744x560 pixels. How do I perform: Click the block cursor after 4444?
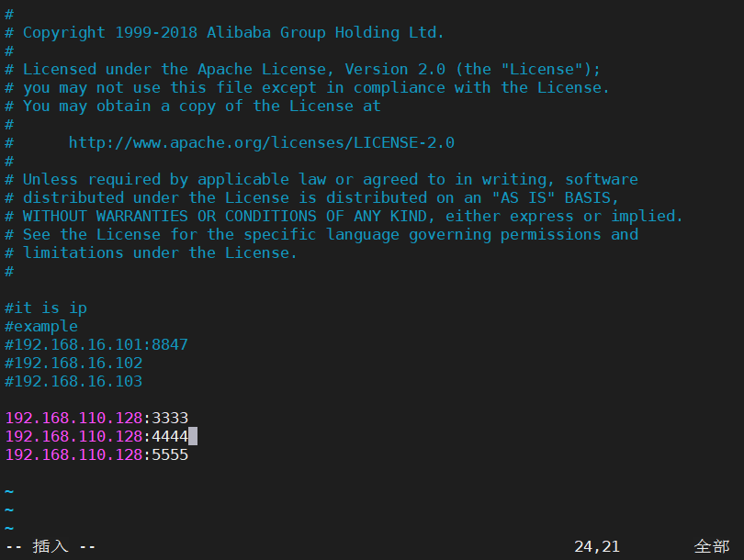click(193, 436)
